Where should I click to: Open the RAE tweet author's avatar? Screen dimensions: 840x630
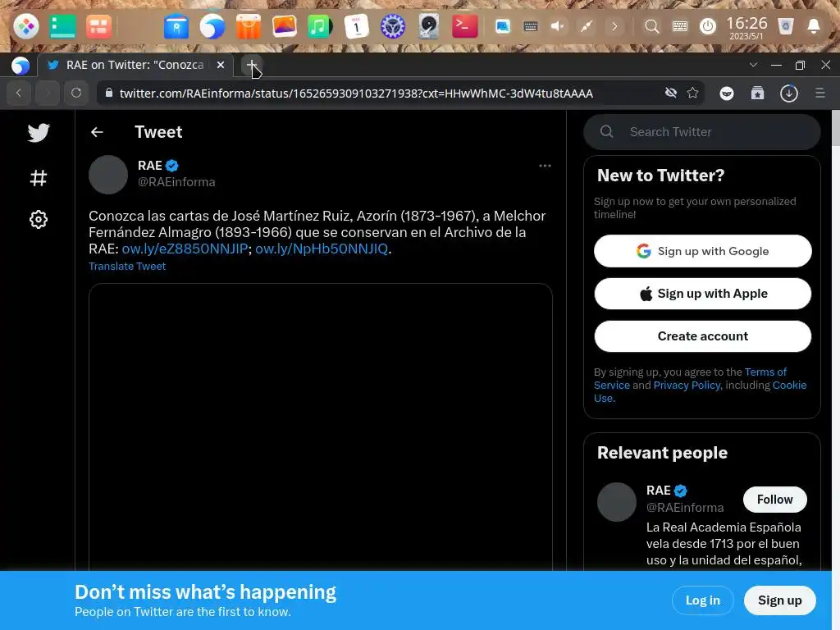[x=108, y=175]
